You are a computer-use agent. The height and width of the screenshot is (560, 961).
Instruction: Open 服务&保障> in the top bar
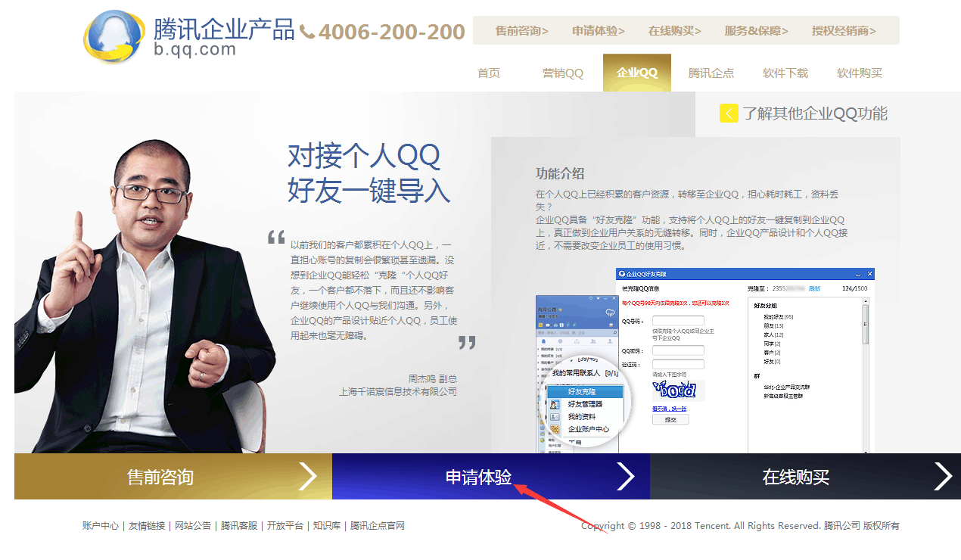pos(757,31)
